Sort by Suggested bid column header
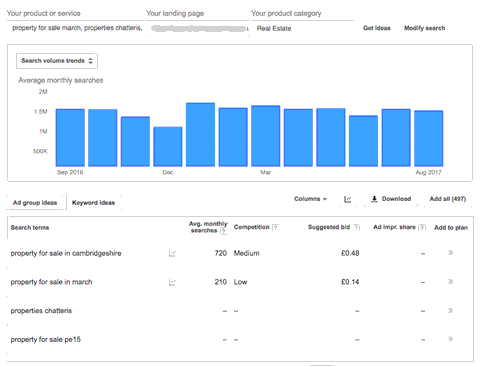Viewport: 480px width, 367px height. [329, 227]
